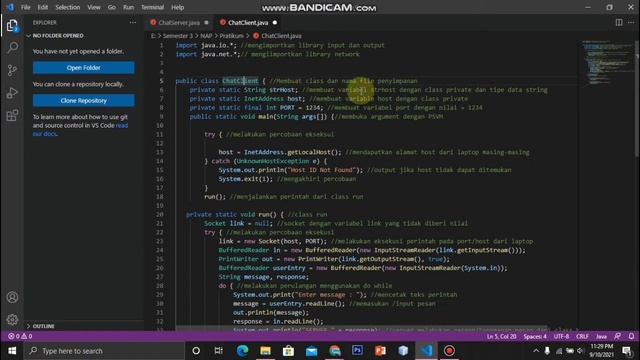This screenshot has width=640, height=360.
Task: Click the errors and warnings status indicator
Action: (x=20, y=336)
